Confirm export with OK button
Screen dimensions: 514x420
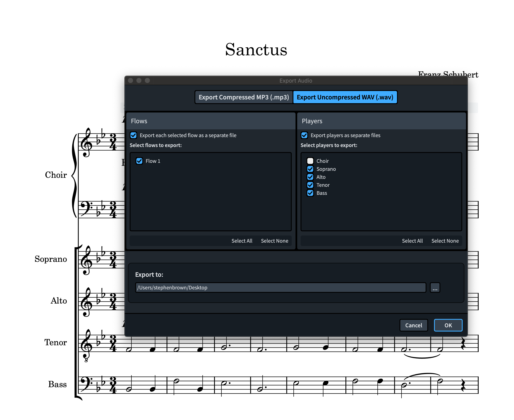coord(448,325)
